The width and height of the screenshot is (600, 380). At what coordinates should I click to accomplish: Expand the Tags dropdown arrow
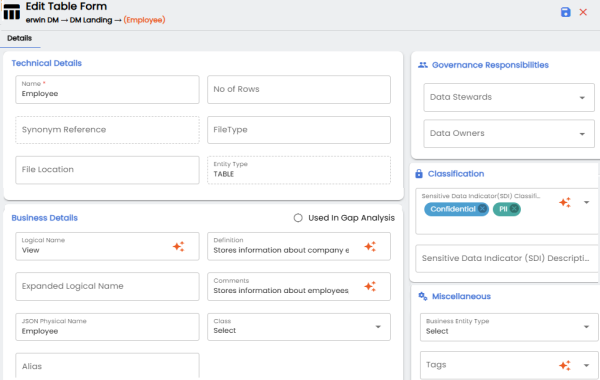point(586,365)
